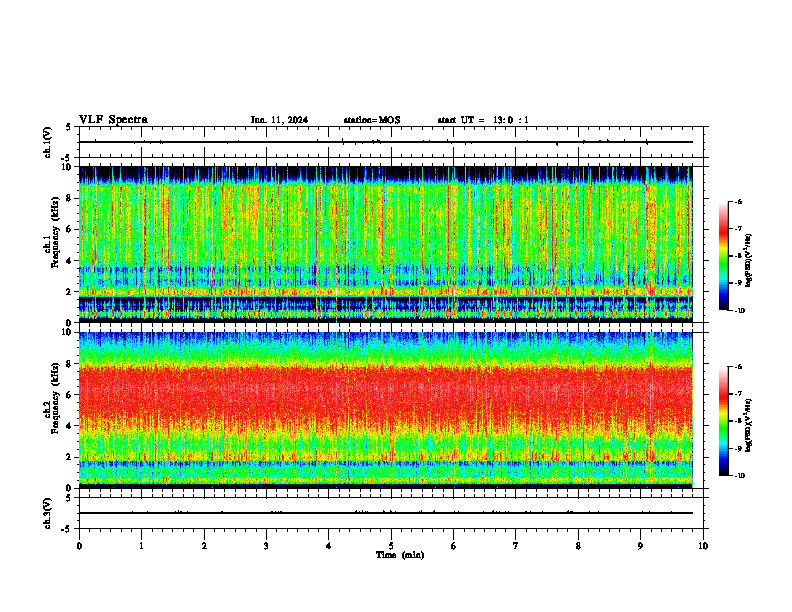
Task: Click the ch.1 colorbar "-6" tick value
Action: pos(738,202)
